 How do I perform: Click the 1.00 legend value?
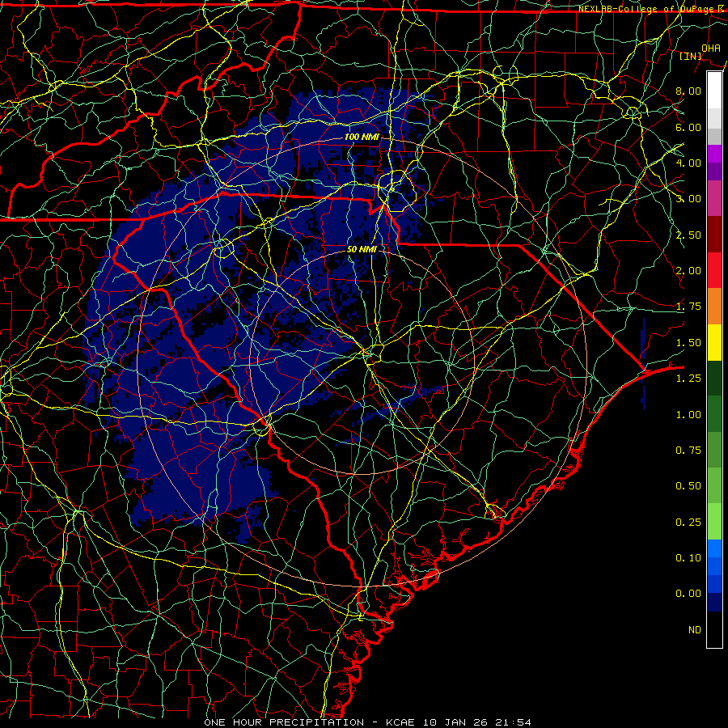[688, 415]
